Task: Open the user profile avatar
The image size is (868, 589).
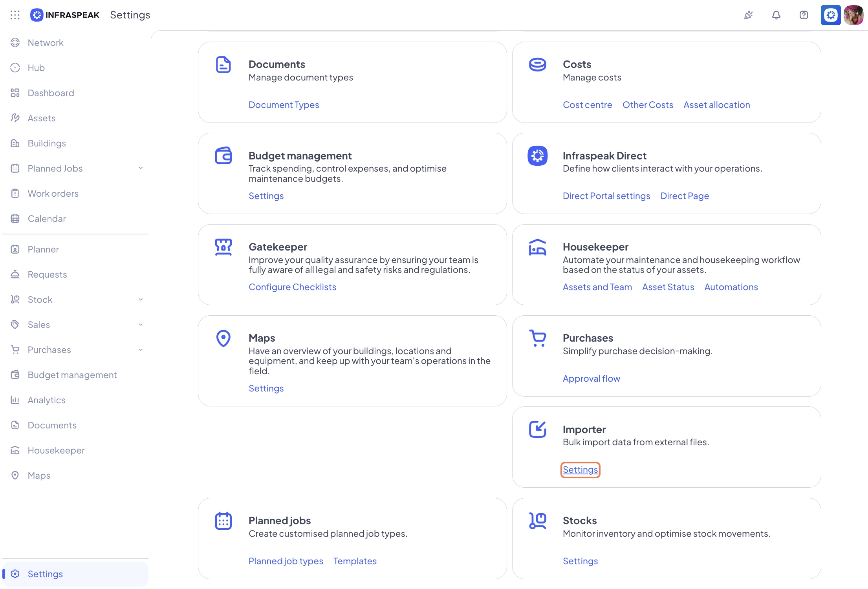Action: (853, 15)
